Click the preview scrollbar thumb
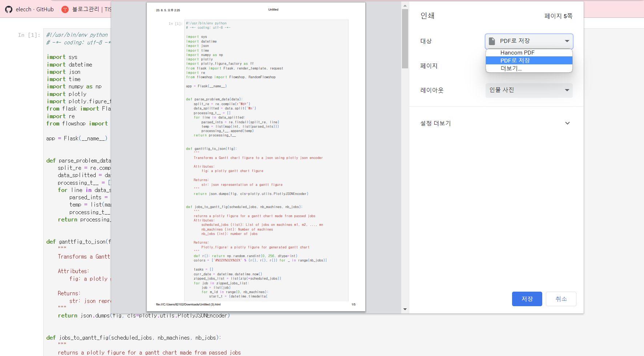Image resolution: width=644 pixels, height=356 pixels. click(x=405, y=39)
